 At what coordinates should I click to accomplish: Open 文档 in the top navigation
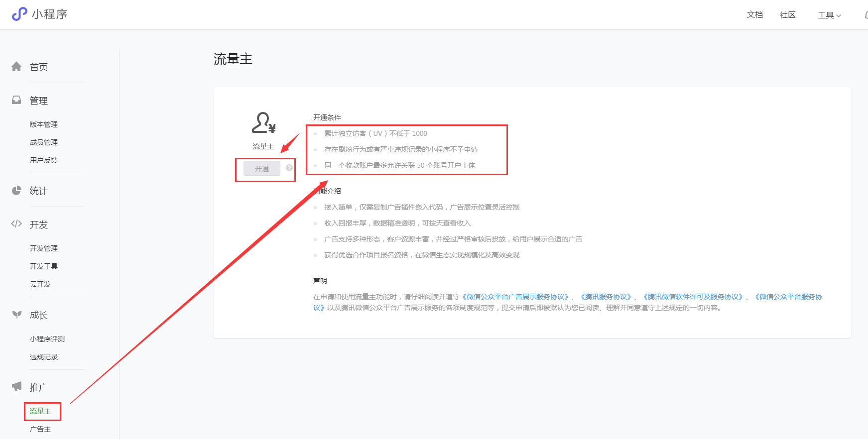[x=754, y=14]
